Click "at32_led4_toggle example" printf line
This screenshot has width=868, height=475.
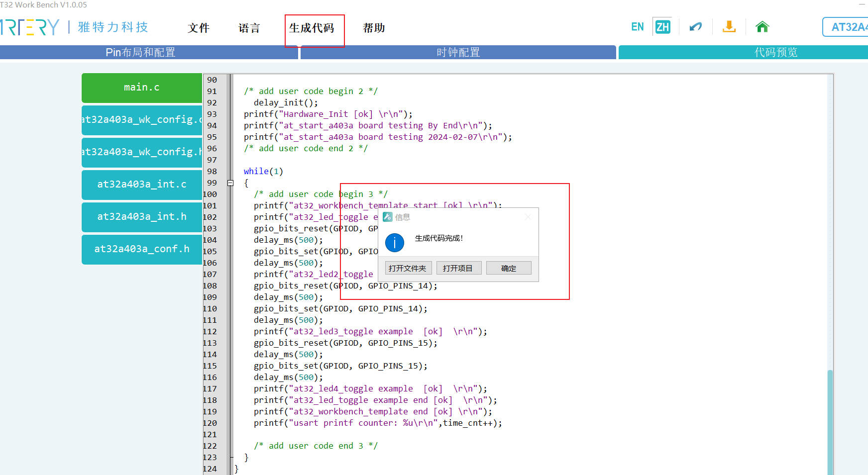370,388
